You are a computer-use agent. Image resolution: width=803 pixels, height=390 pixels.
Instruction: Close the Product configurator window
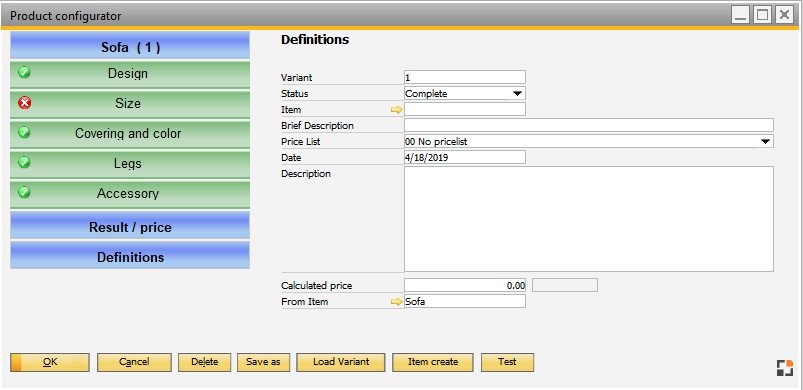click(x=785, y=15)
